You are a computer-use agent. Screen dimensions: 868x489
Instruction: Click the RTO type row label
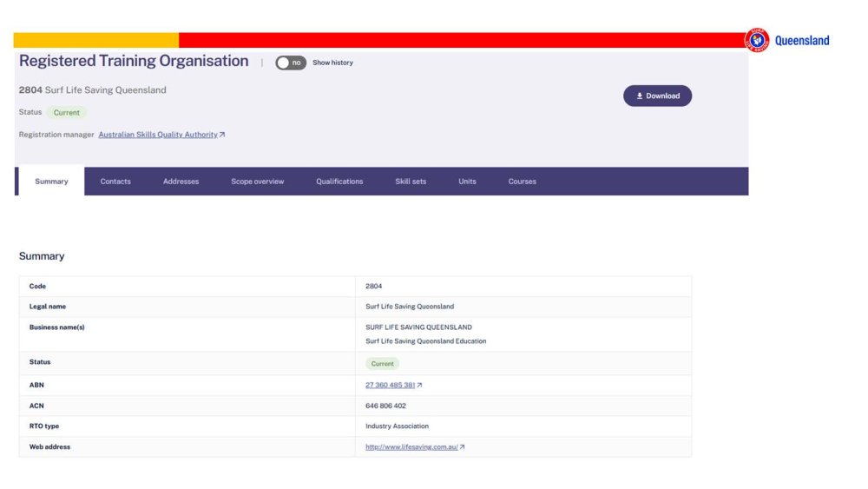pyautogui.click(x=44, y=426)
